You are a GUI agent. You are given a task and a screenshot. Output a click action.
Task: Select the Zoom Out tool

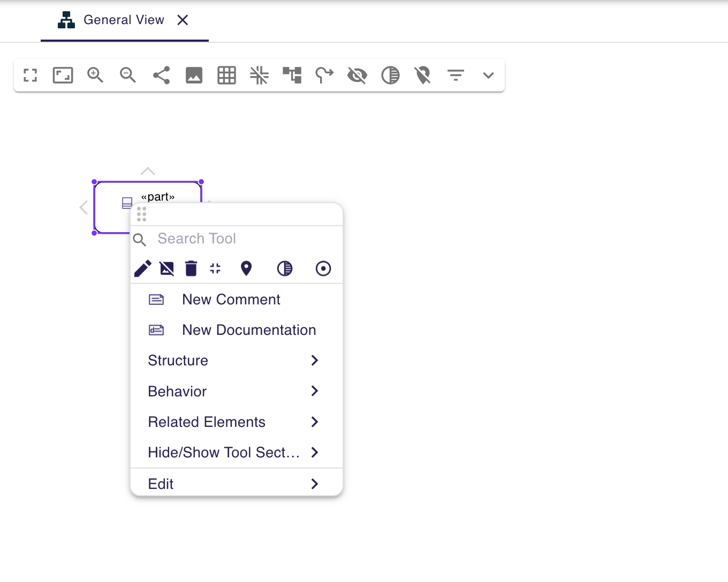coord(127,75)
